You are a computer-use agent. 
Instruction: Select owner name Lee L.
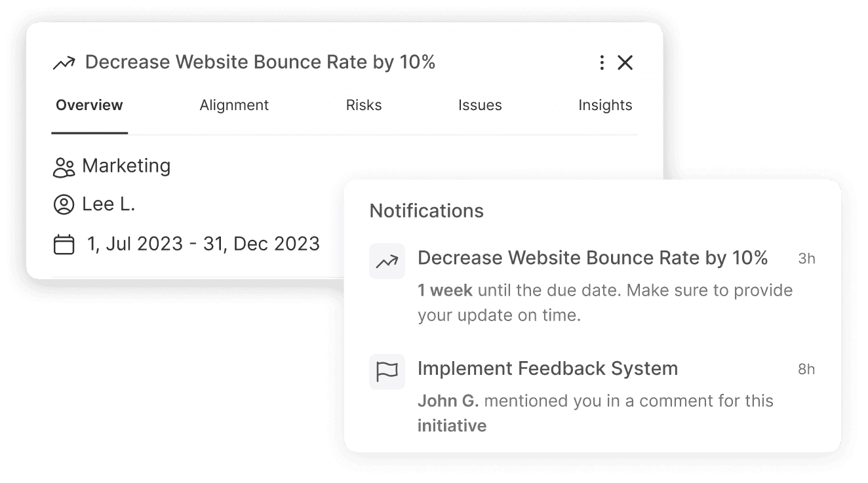(109, 204)
